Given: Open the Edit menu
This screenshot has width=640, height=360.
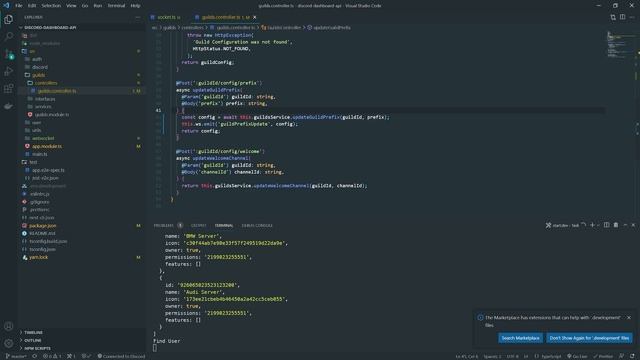Looking at the screenshot, I should 32,6.
